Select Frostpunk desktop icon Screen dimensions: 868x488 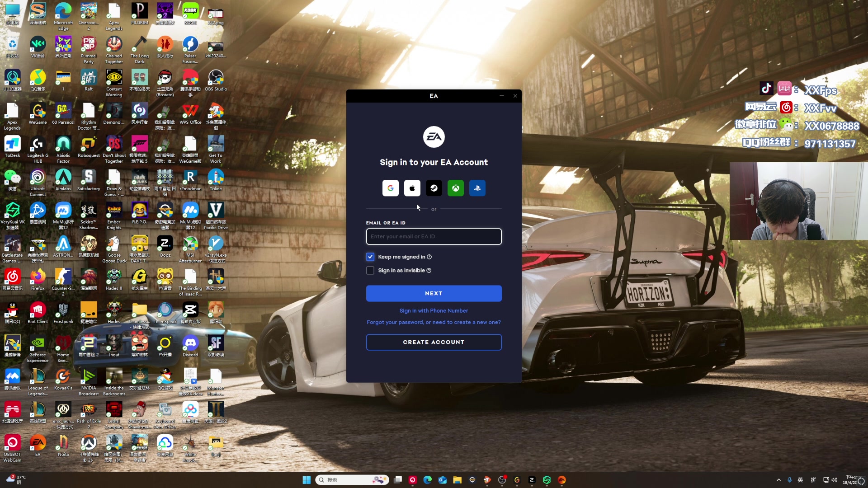63,313
